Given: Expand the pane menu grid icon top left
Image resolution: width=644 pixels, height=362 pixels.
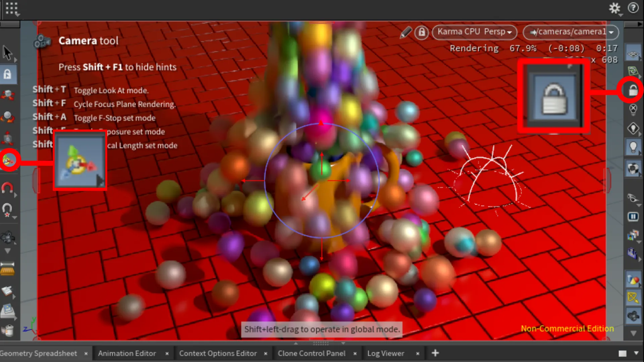Looking at the screenshot, I should point(12,8).
